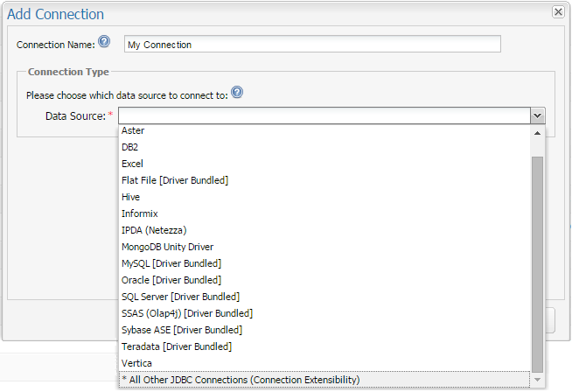
Task: Select IPDA (Netezza) data source
Action: [154, 230]
